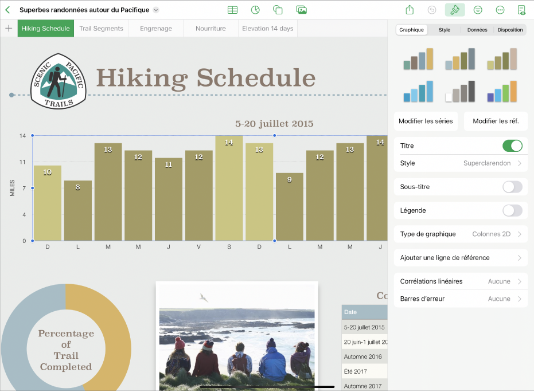
Task: Select the 20 juin-1 juillet table cell
Action: click(x=364, y=342)
